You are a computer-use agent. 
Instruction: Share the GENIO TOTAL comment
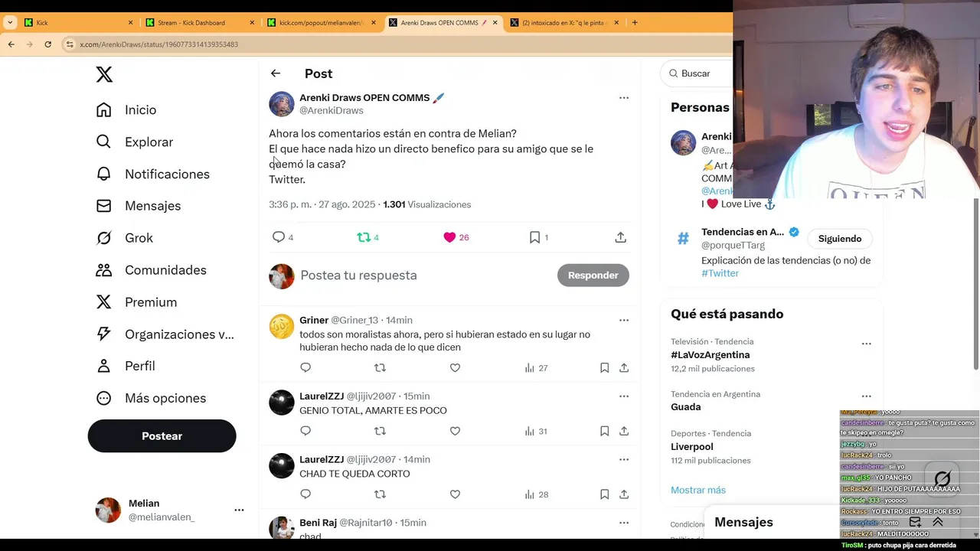point(624,431)
